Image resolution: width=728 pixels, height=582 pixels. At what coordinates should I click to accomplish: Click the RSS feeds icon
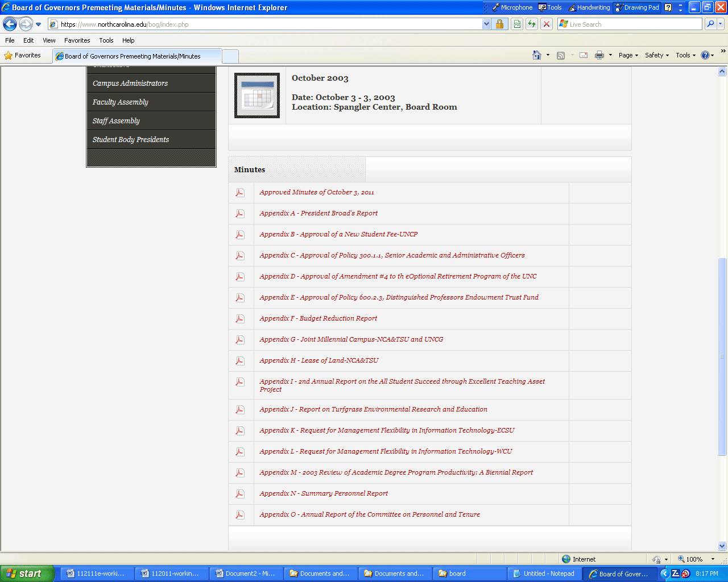tap(561, 55)
